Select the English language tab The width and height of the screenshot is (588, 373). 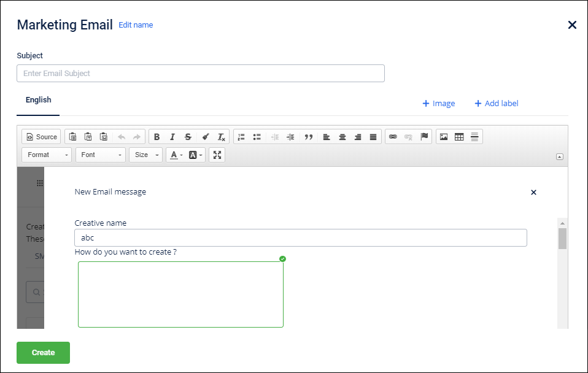click(x=38, y=100)
